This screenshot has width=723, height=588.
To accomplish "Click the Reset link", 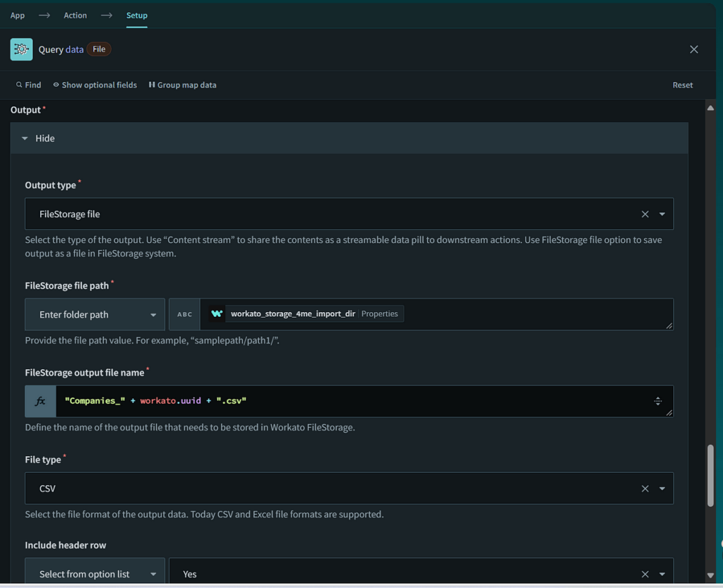I will (x=682, y=85).
